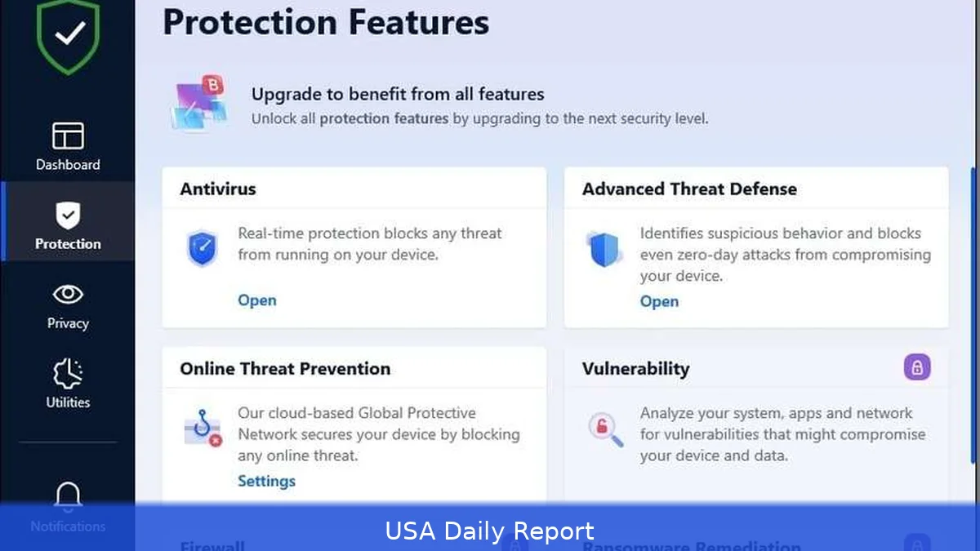
Task: Click the purple lock badge on Vulnerability card
Action: (x=916, y=367)
